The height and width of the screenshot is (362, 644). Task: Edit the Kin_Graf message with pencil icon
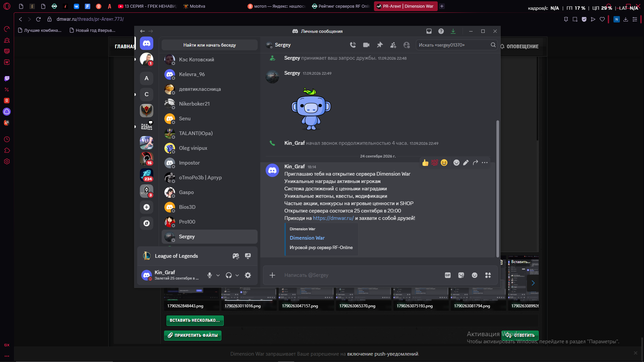(466, 163)
